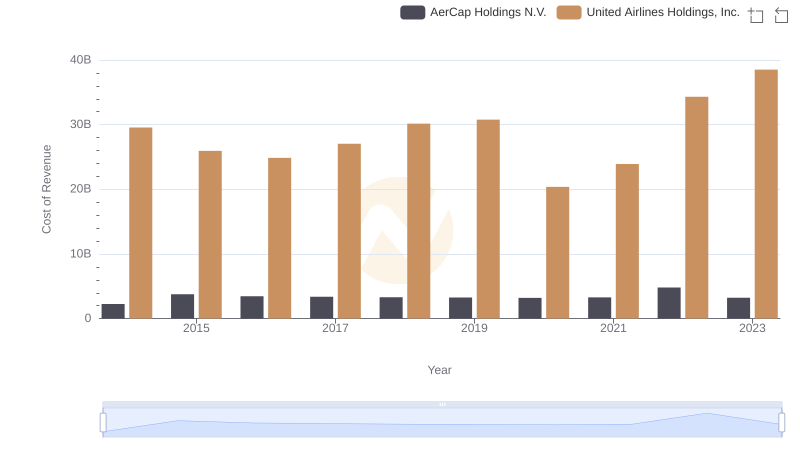The image size is (800, 461).
Task: Click the United Airlines bar for 2022
Action: pos(696,208)
